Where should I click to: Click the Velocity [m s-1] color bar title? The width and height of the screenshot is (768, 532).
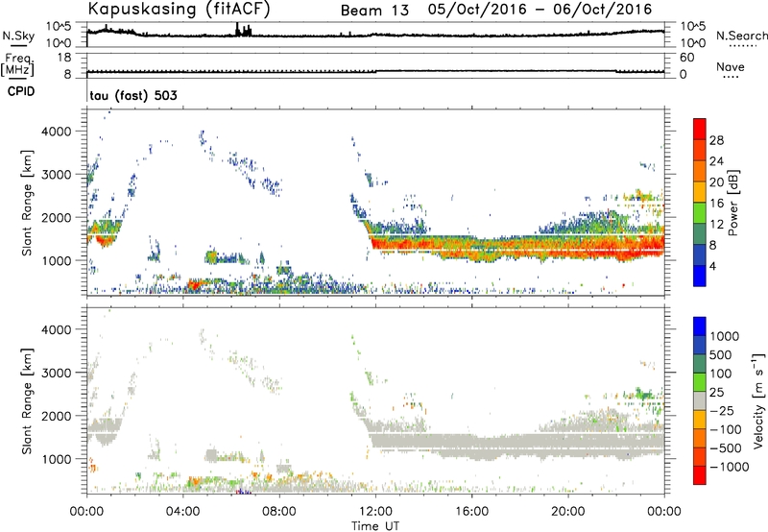(758, 400)
